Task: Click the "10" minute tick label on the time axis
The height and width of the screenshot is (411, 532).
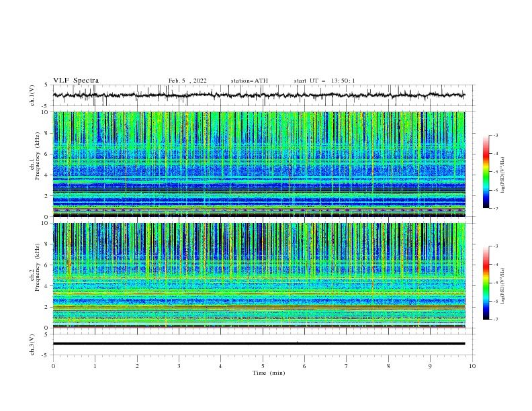Action: pos(472,366)
